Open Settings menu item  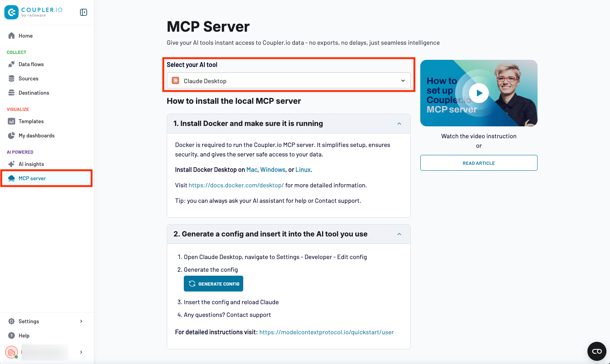[x=47, y=321]
